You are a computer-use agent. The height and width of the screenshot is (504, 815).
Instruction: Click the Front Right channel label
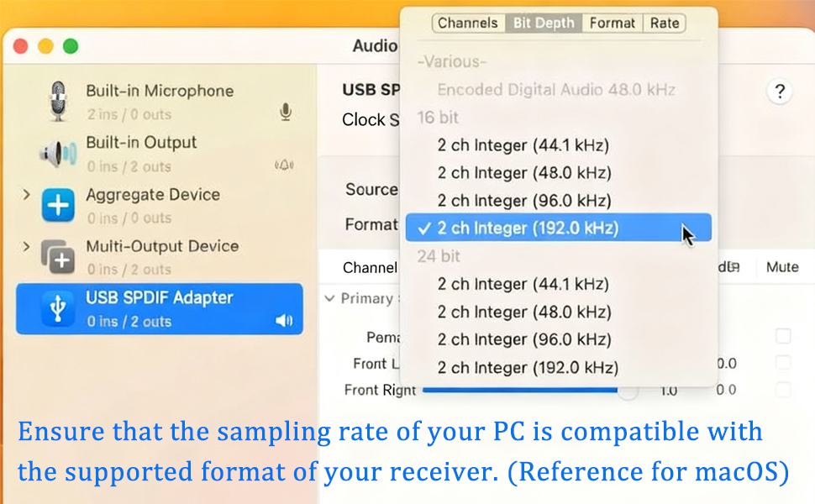point(380,390)
